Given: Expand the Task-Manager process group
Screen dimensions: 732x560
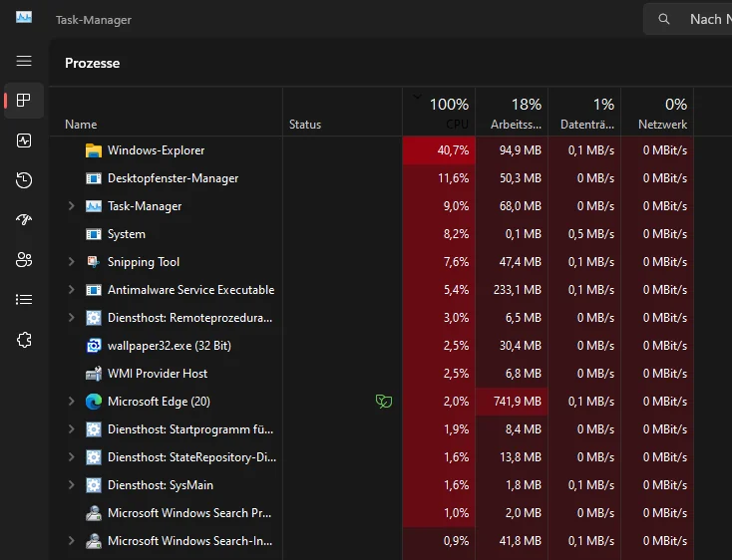Looking at the screenshot, I should (x=71, y=205).
